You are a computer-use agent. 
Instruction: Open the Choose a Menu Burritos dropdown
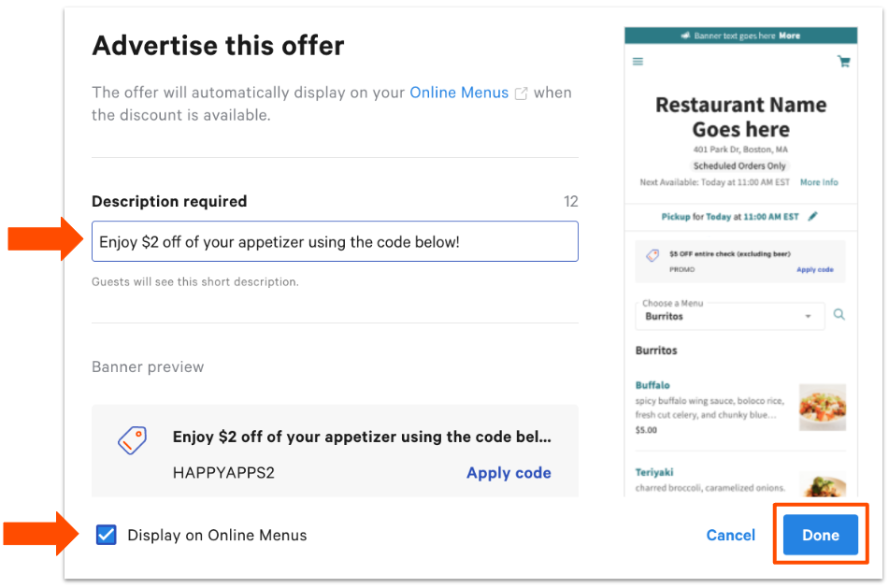point(729,316)
